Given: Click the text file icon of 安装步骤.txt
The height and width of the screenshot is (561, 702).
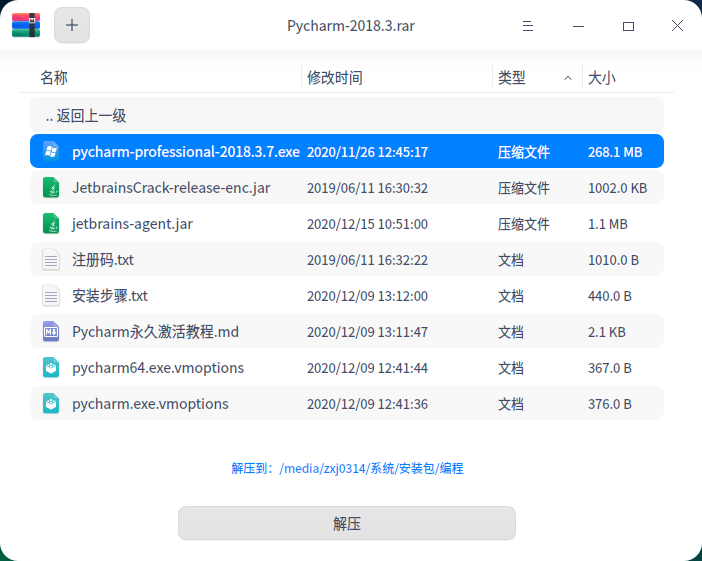Looking at the screenshot, I should (51, 295).
